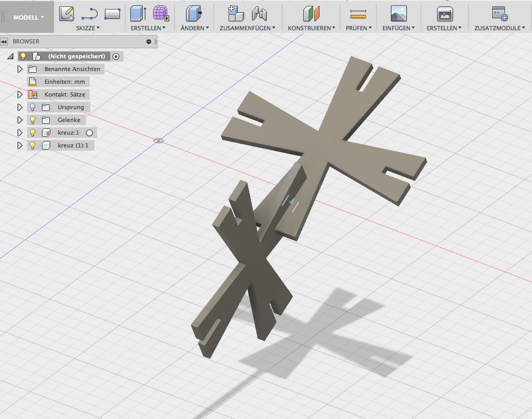Click the Press Pull icon above ÄNDERN
This screenshot has width=532, height=419.
[194, 14]
